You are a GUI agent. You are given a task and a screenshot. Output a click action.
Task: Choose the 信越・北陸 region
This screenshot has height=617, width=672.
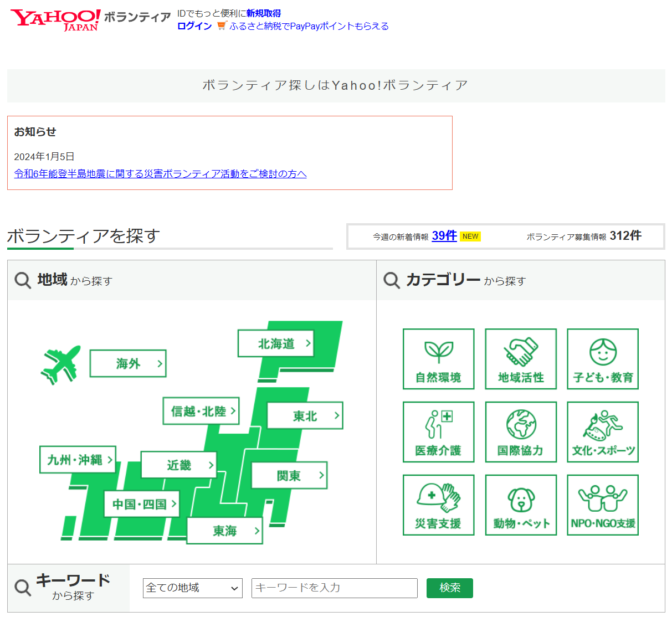coord(201,411)
